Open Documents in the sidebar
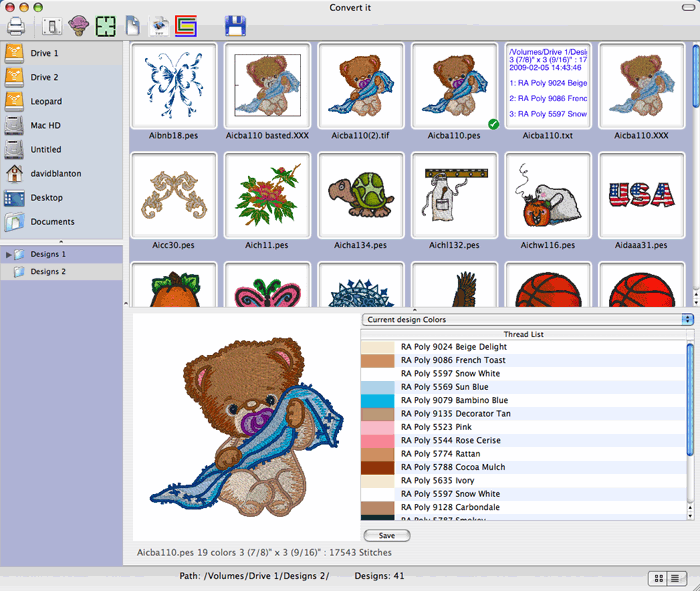 61,222
